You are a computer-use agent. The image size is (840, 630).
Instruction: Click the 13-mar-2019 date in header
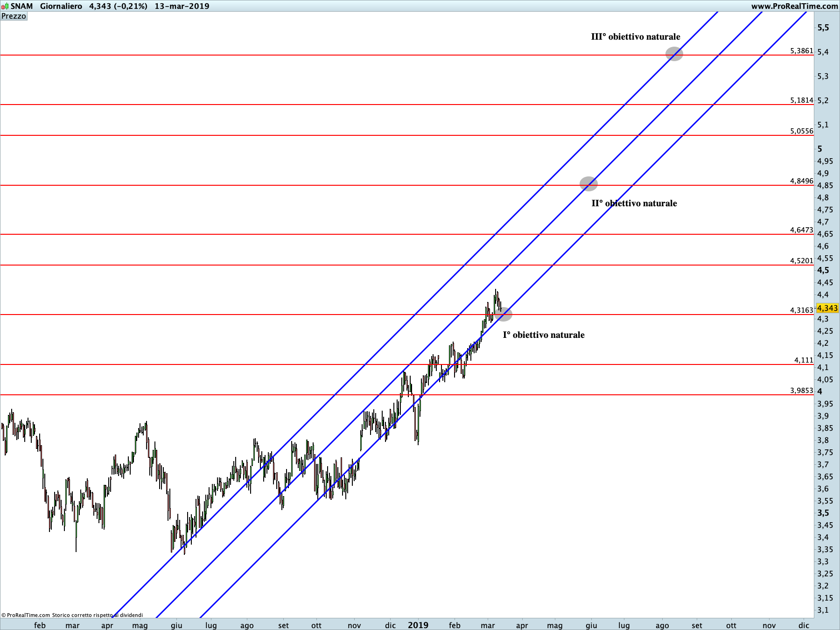click(x=182, y=6)
